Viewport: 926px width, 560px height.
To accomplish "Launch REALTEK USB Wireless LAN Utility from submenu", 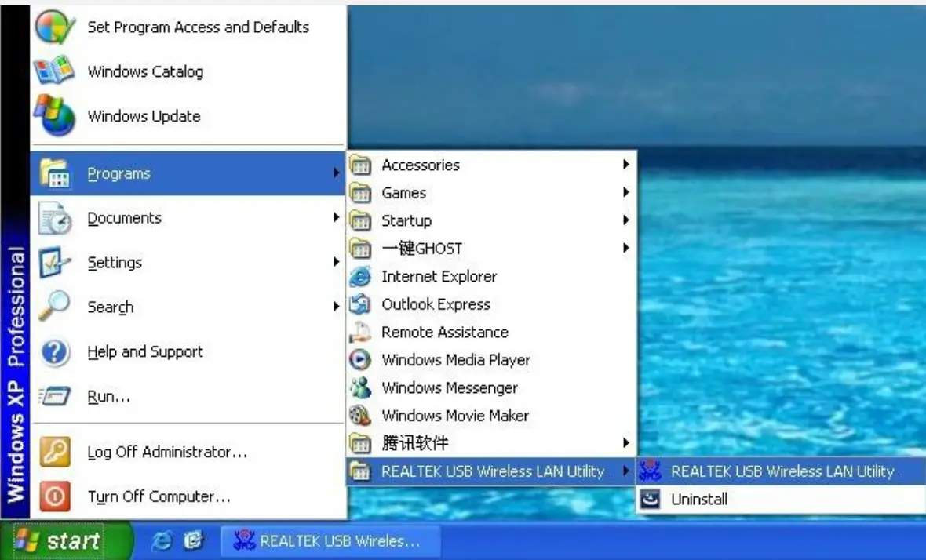I will [x=781, y=471].
